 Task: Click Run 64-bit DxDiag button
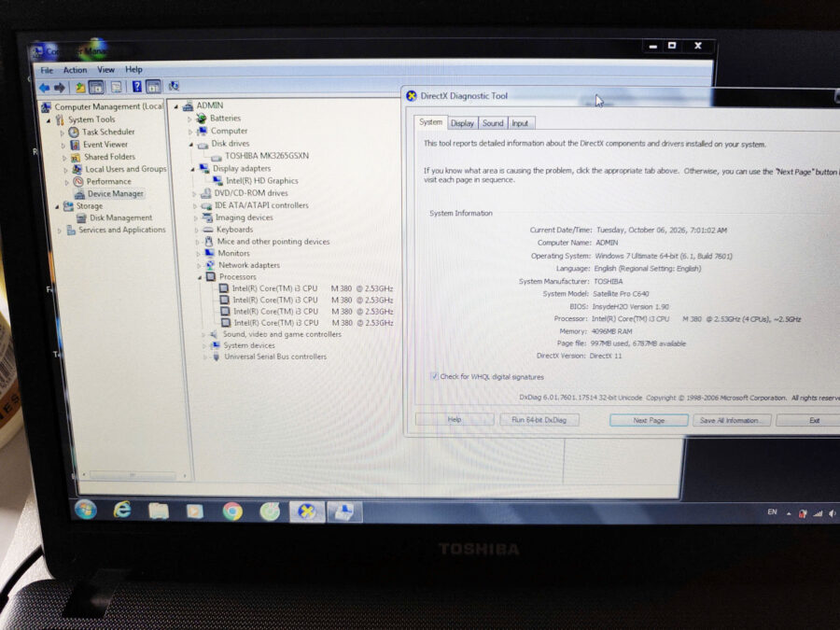[x=539, y=420]
